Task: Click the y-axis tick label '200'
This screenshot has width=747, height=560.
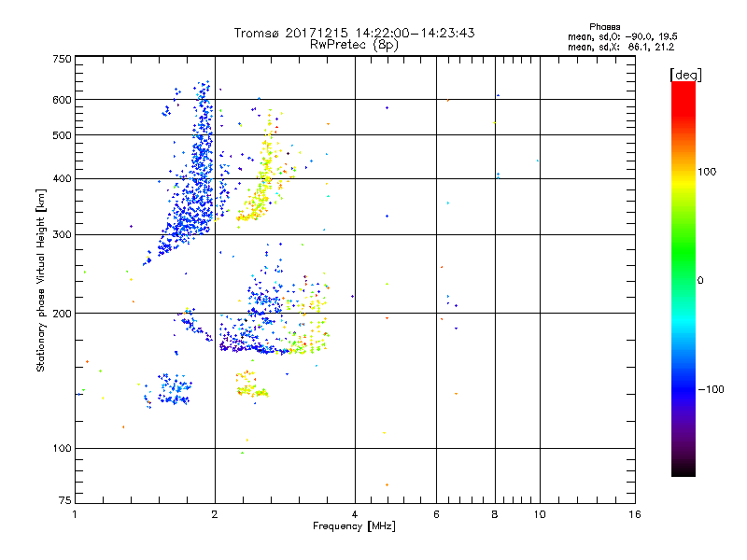Action: click(x=62, y=314)
